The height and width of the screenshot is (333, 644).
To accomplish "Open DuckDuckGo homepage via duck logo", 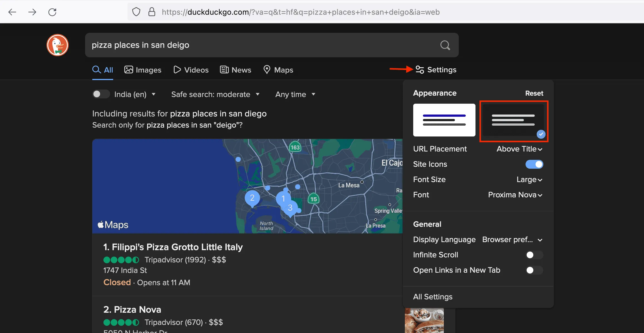I will 58,45.
